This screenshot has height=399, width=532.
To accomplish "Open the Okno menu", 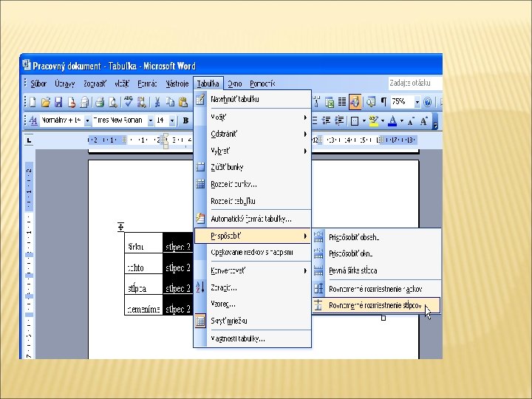I will pyautogui.click(x=235, y=83).
